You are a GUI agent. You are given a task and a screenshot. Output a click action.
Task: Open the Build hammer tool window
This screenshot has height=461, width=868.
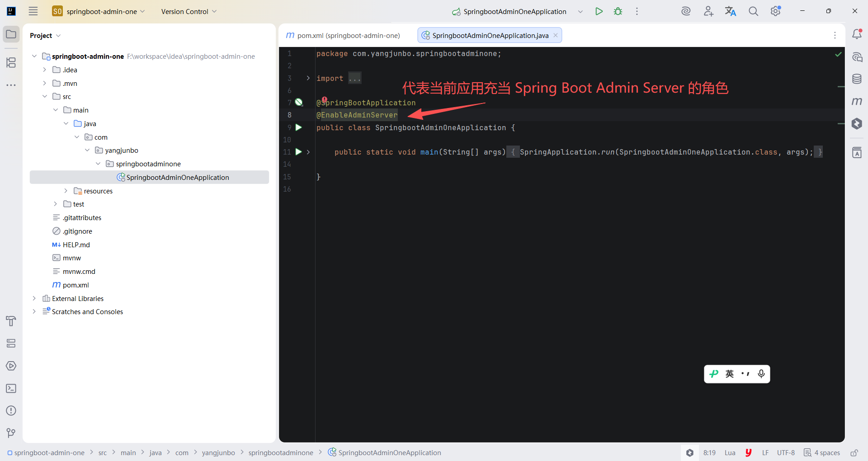point(11,321)
